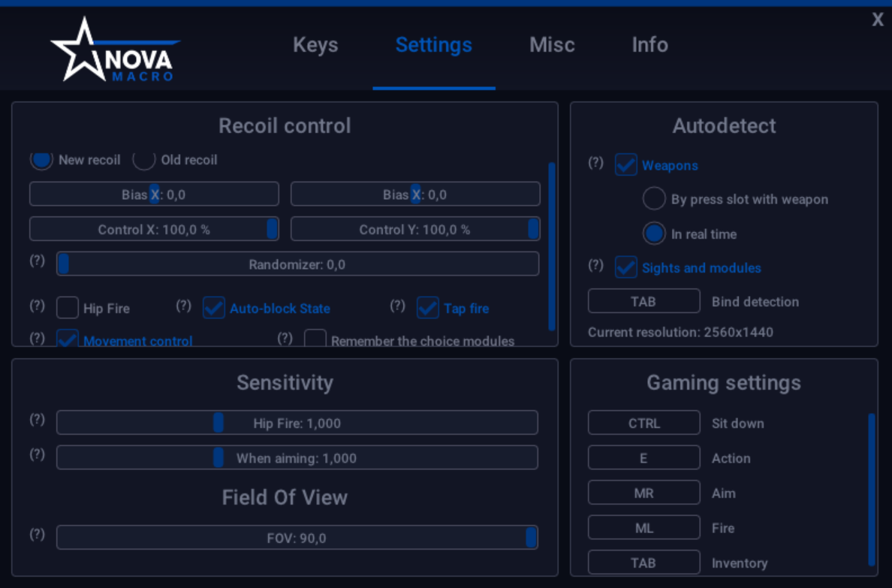Click the help icon before Auto-block State

(183, 306)
